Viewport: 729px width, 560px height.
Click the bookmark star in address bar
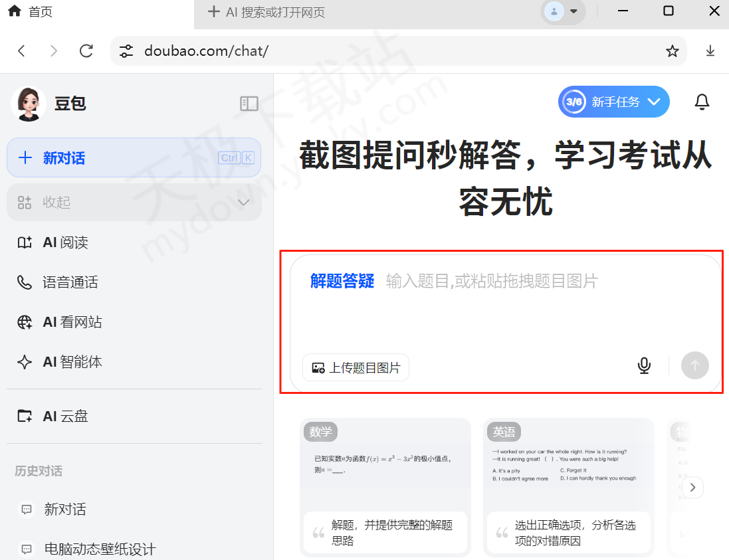[671, 50]
